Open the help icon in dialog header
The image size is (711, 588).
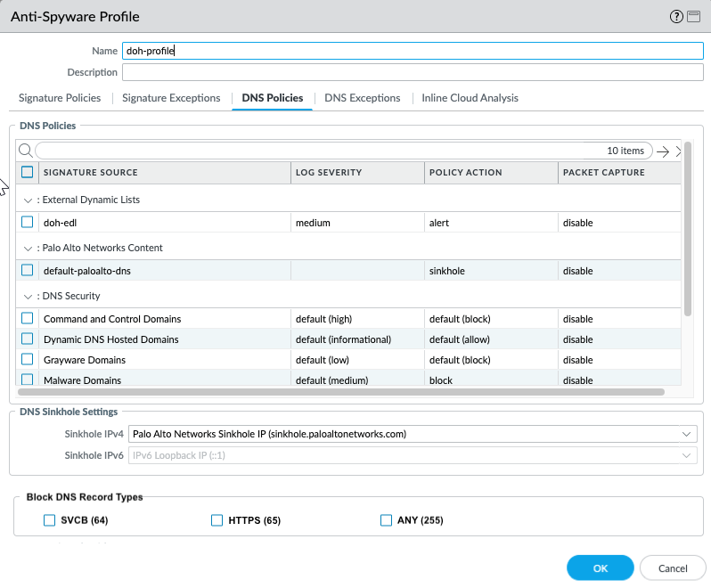point(677,17)
